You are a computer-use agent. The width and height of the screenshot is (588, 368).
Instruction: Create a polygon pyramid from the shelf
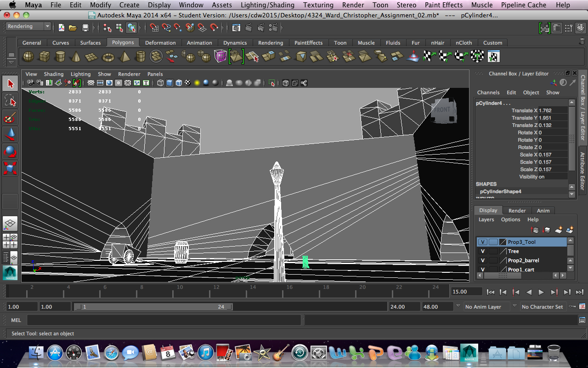click(x=124, y=57)
